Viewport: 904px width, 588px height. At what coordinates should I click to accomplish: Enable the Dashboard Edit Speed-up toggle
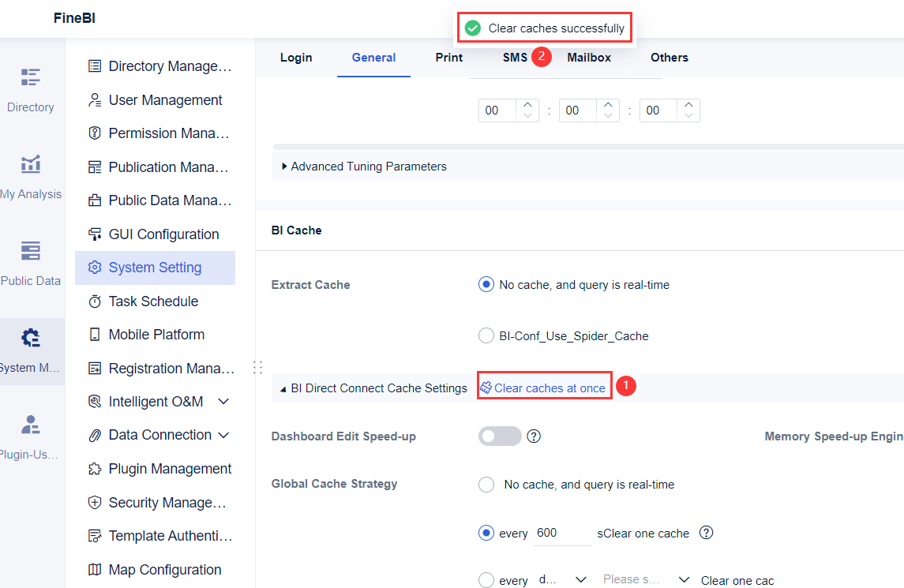[499, 436]
